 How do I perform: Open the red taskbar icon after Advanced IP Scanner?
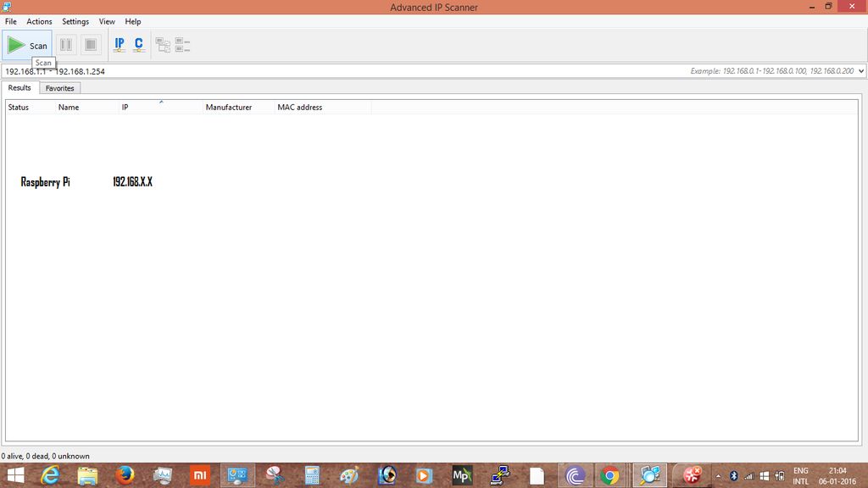692,475
